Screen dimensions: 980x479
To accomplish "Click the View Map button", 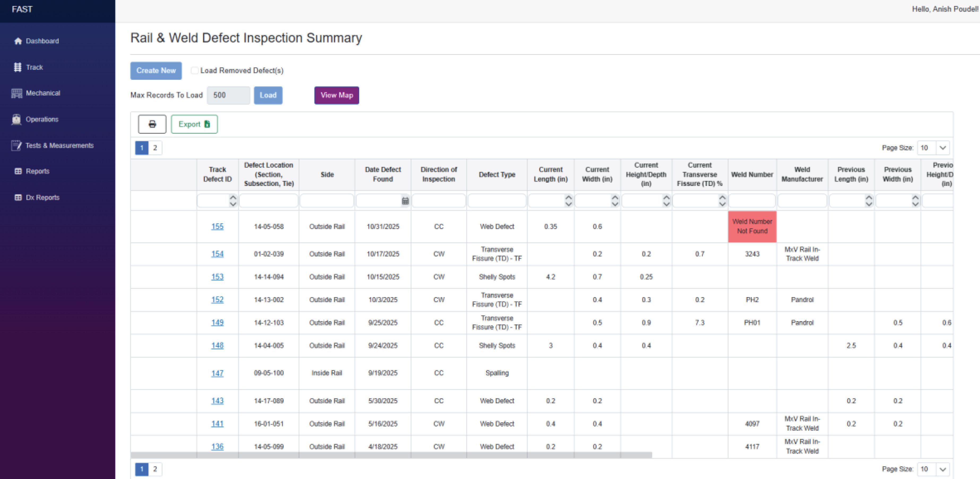I will coord(337,95).
